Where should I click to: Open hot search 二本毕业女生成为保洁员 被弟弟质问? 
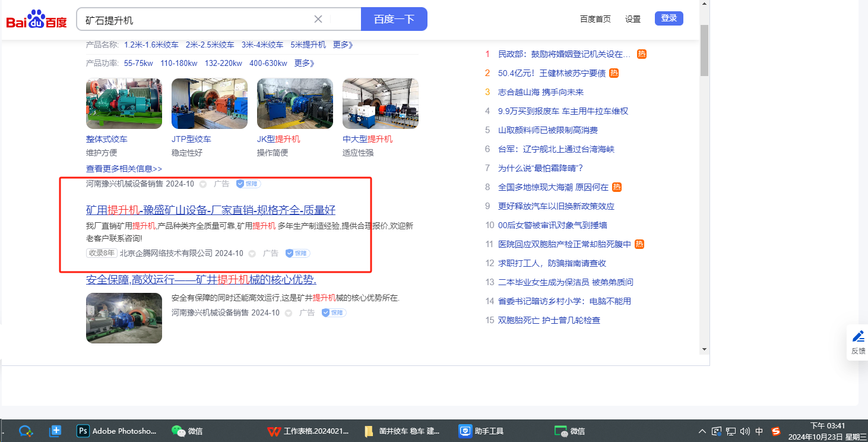pos(566,282)
